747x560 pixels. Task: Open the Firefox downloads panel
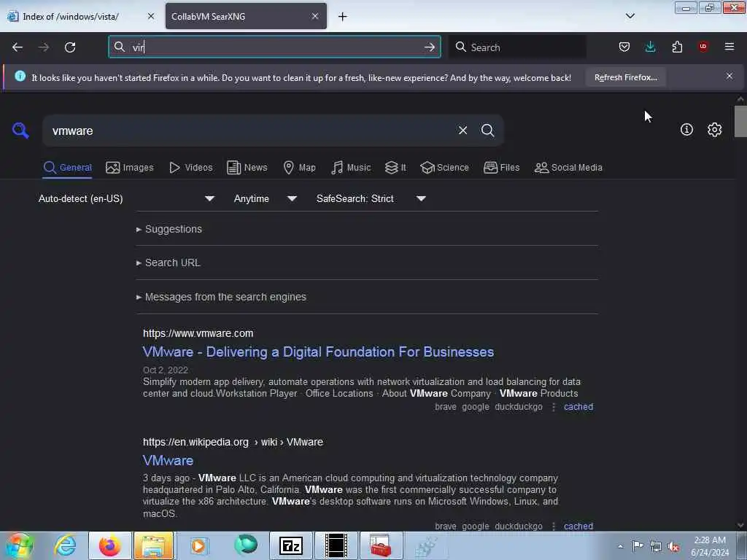(x=650, y=47)
